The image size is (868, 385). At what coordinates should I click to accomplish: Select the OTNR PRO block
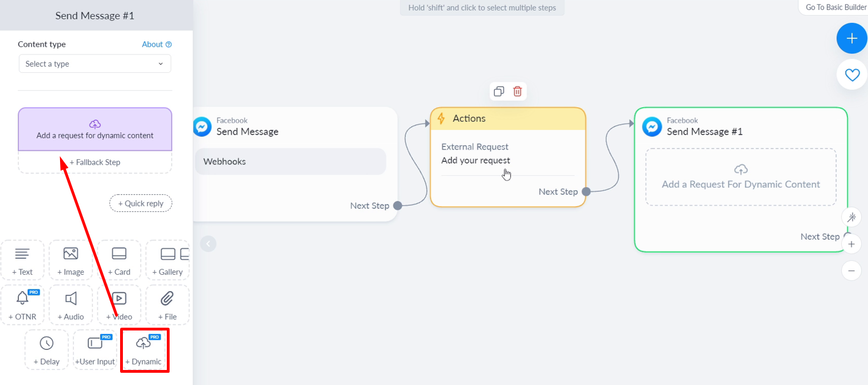tap(22, 304)
